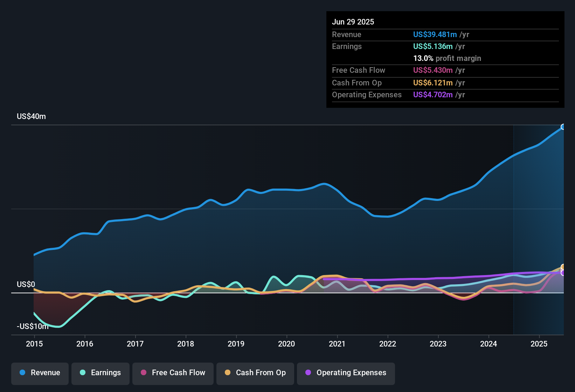
Task: Toggle Cash From Op legend item
Action: click(x=255, y=373)
